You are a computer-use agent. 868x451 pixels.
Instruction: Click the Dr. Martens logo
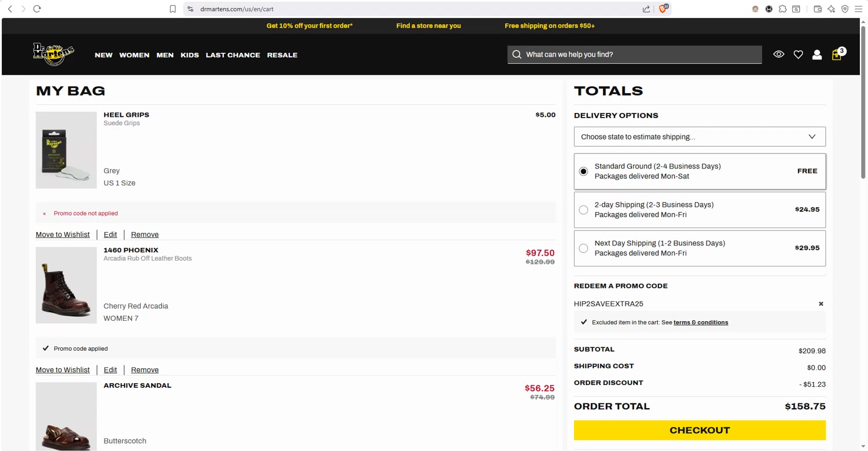pos(53,54)
